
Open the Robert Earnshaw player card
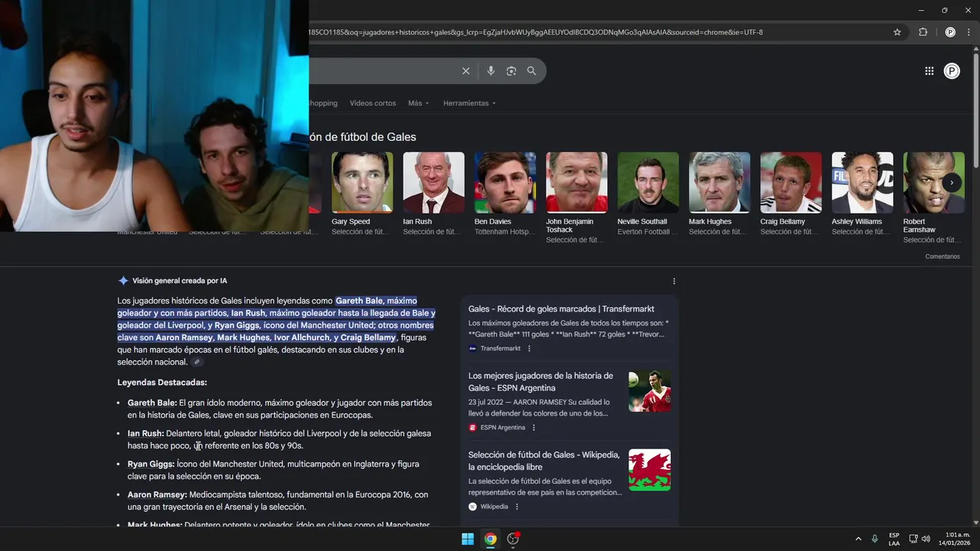click(x=933, y=197)
